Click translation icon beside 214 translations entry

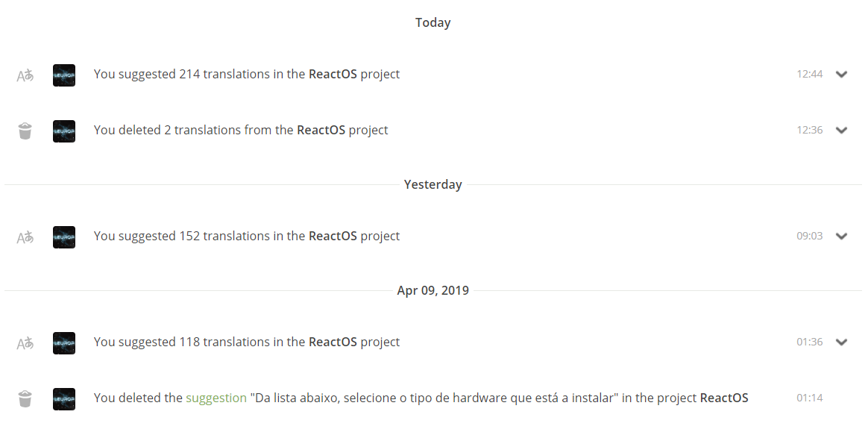25,75
